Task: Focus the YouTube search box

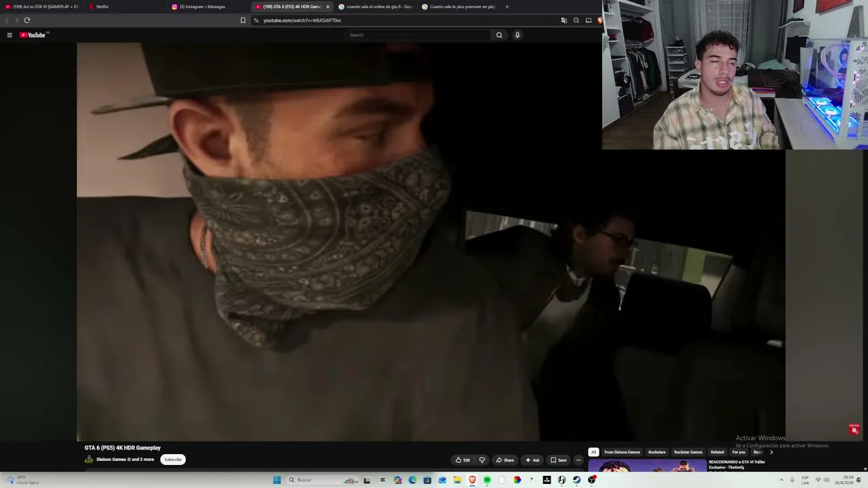Action: [x=418, y=35]
